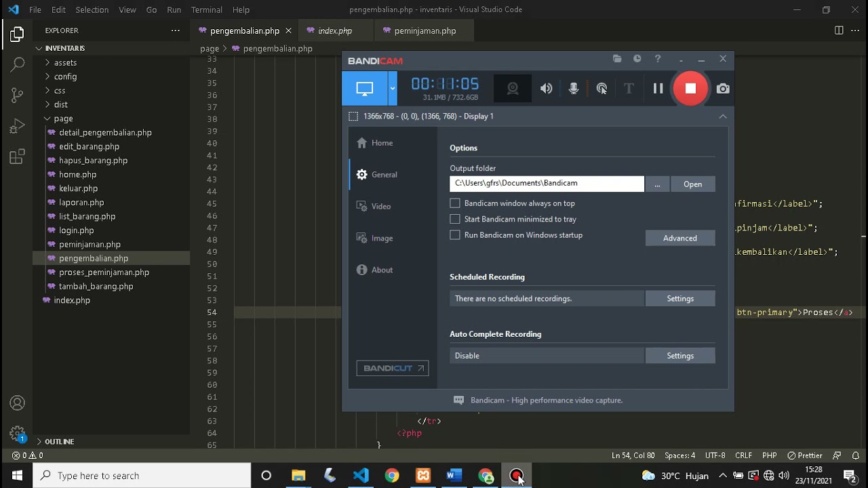Open XAMPP from the taskbar

(423, 475)
